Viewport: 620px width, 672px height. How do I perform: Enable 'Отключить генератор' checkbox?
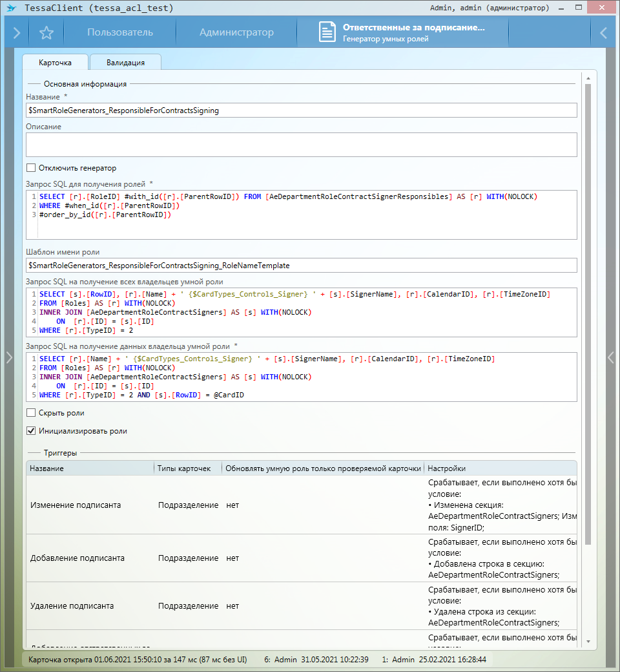pyautogui.click(x=31, y=168)
